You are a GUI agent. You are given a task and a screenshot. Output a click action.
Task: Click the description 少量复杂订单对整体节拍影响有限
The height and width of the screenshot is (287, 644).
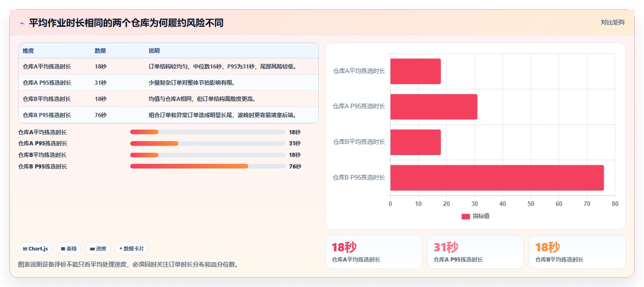tap(192, 83)
